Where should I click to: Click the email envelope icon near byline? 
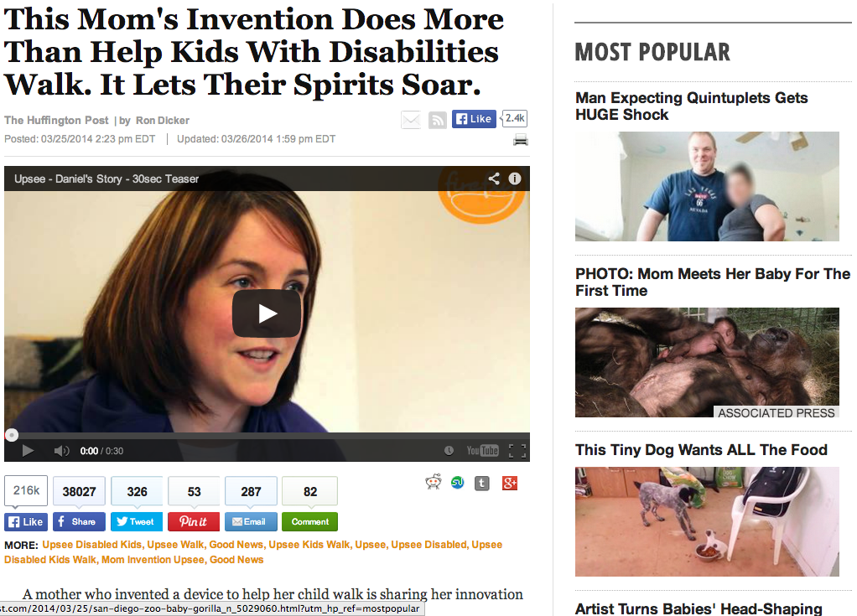410,120
